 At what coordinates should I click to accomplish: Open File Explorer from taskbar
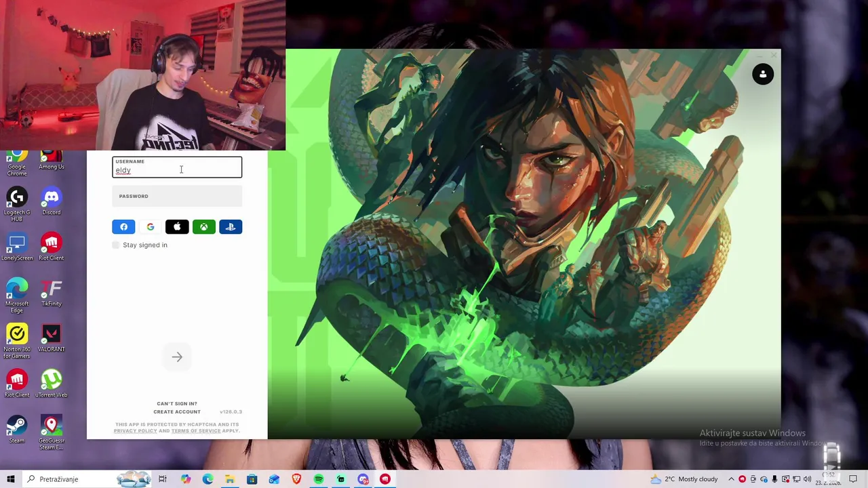pyautogui.click(x=230, y=479)
